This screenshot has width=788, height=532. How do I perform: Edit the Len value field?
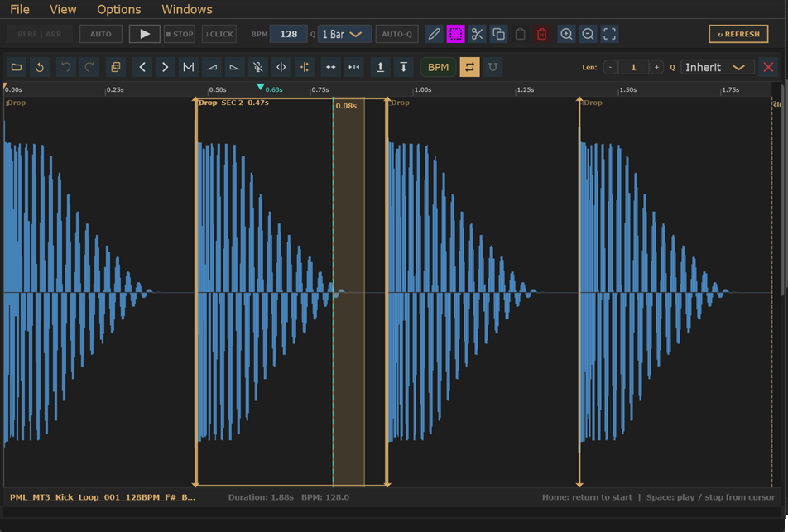point(633,67)
